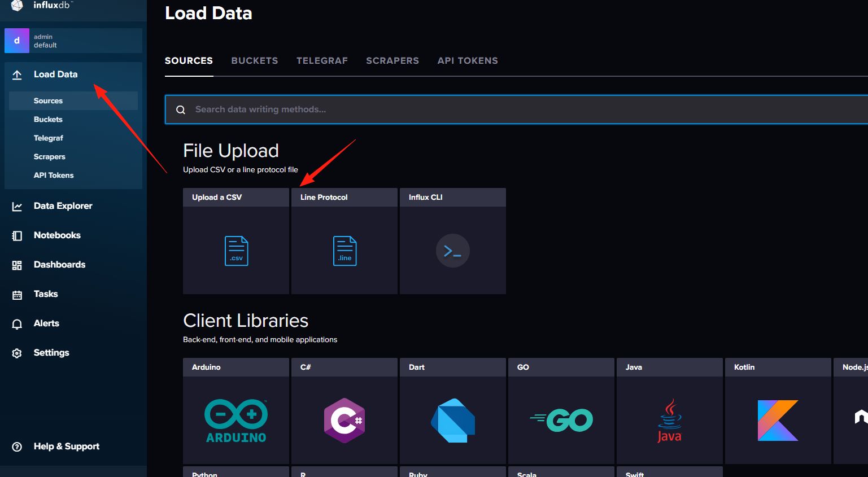Switch to the BUCKETS tab
The height and width of the screenshot is (477, 868).
[255, 60]
